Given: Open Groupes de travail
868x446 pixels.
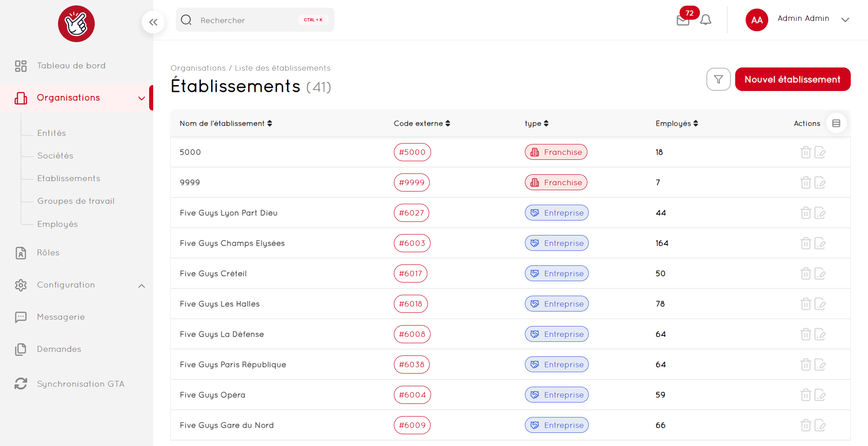Looking at the screenshot, I should (76, 201).
